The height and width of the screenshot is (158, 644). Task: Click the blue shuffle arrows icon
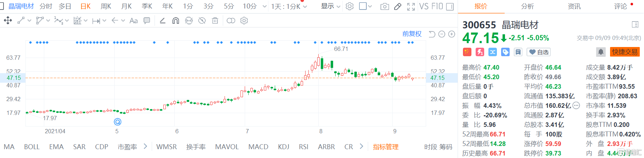click(493, 52)
